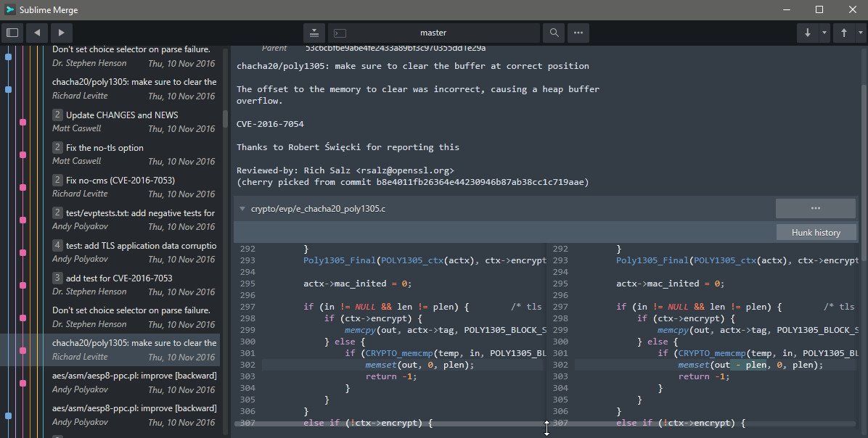
Task: Collapse the crypto/evp/e_chacha20_poly1305.c diff
Action: (242, 208)
